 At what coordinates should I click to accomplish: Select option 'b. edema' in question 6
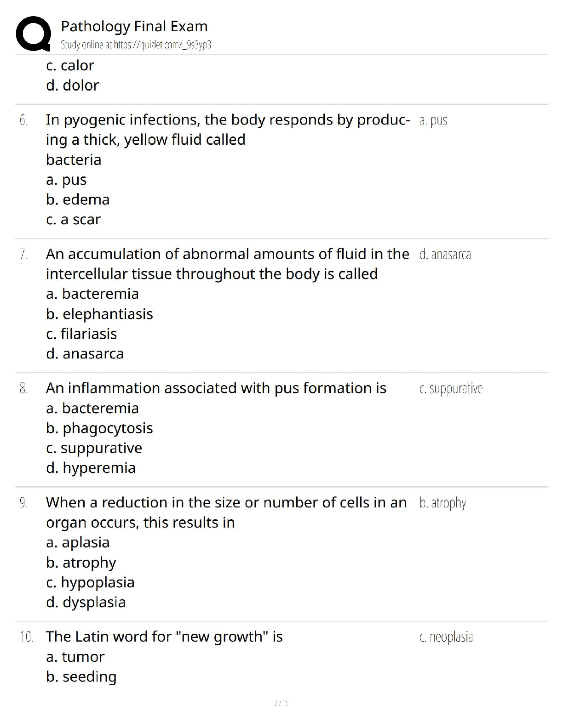coord(78,199)
